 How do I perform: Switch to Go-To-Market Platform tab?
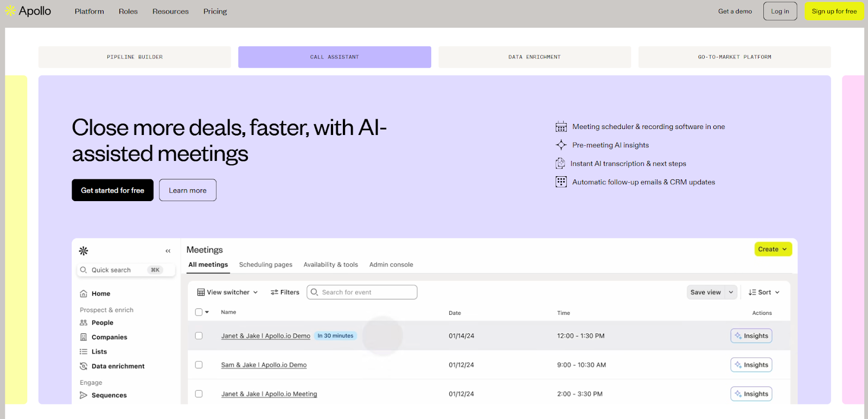tap(735, 57)
